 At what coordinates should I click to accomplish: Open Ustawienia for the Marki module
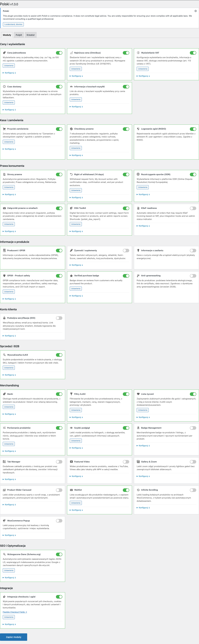click(x=9, y=407)
